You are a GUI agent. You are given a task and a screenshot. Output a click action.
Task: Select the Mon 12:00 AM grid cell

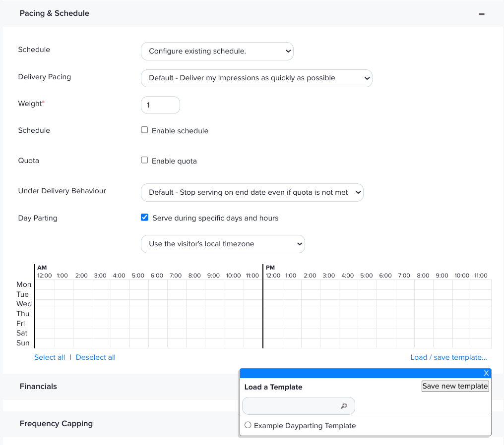45,285
